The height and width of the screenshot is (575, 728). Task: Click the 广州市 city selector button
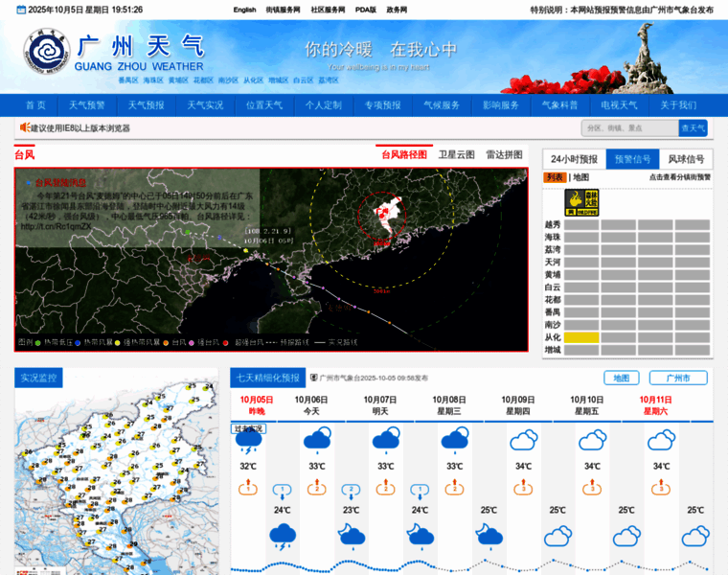click(x=678, y=379)
